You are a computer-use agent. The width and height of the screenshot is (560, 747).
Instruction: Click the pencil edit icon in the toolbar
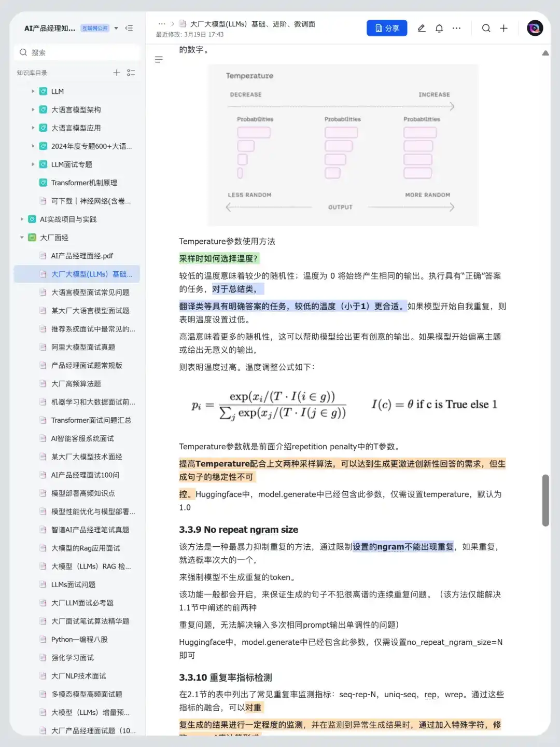[422, 29]
